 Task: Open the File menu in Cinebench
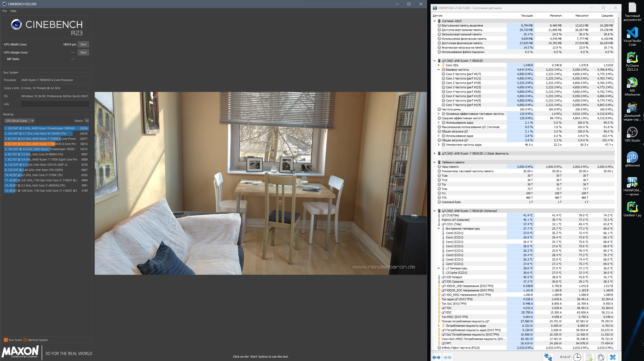(4, 11)
